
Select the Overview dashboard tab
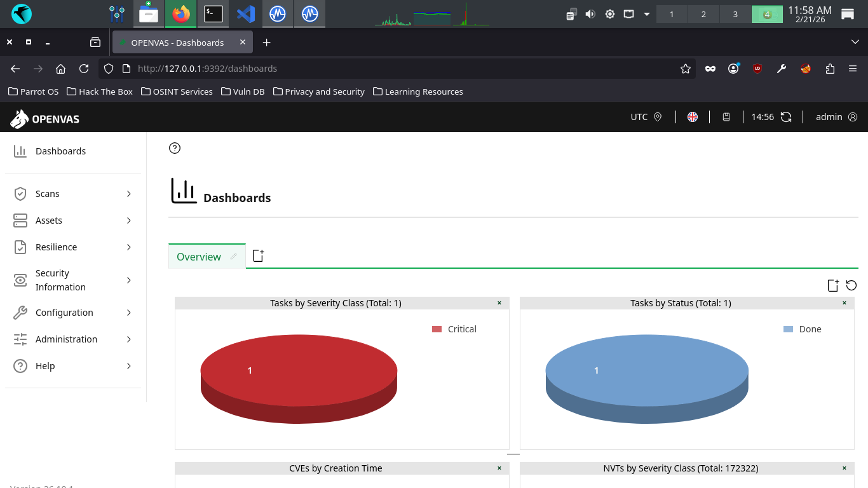click(x=199, y=257)
